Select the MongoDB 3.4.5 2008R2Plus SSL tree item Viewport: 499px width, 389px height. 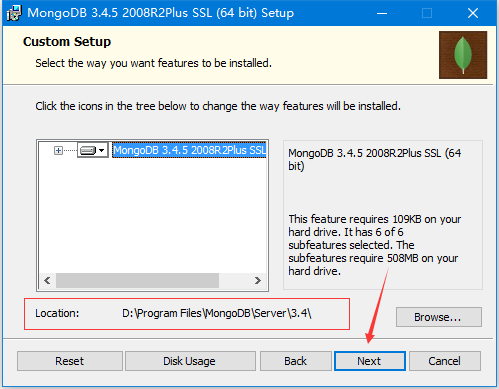coord(189,150)
